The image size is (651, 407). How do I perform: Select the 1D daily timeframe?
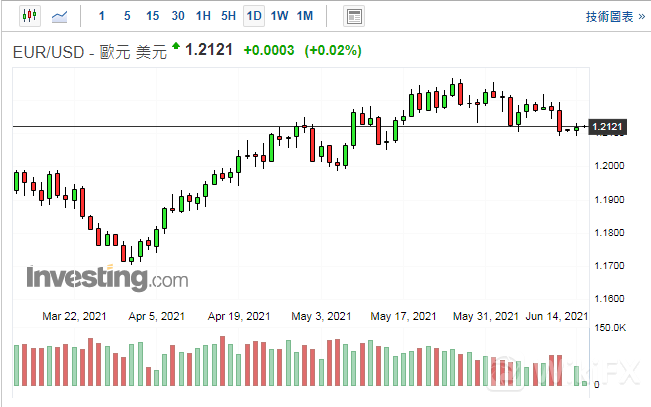254,16
